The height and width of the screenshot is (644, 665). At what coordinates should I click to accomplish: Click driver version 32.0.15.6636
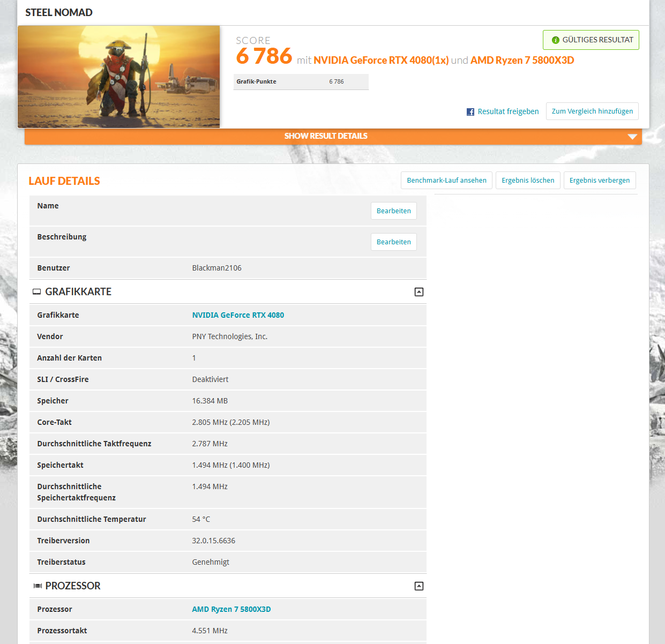(214, 541)
